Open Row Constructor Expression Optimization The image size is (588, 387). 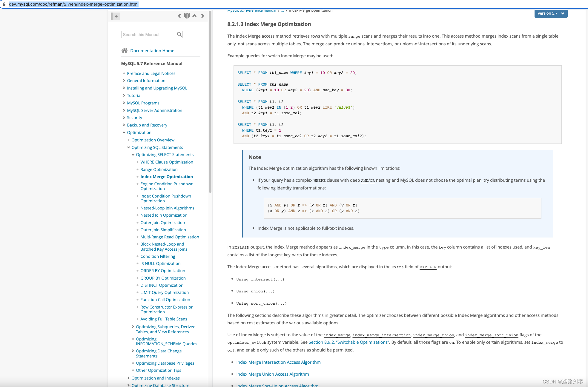(167, 309)
